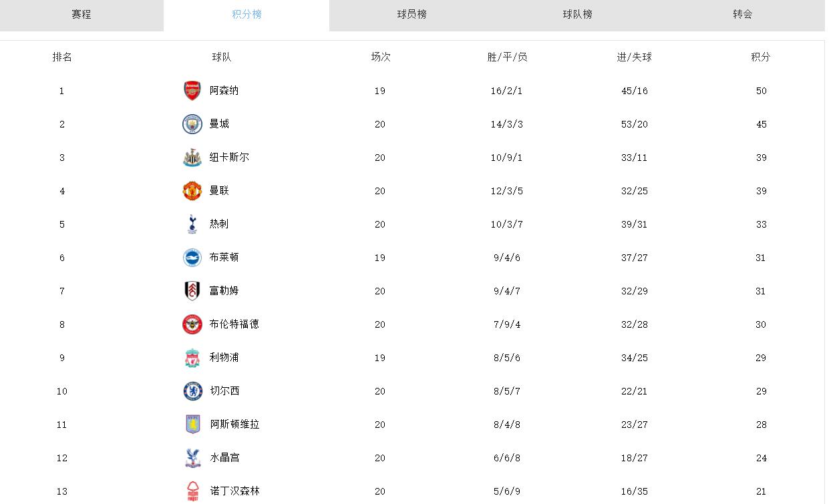This screenshot has height=504, width=833.
Task: Switch to the 球队榜 tab
Action: click(x=577, y=15)
